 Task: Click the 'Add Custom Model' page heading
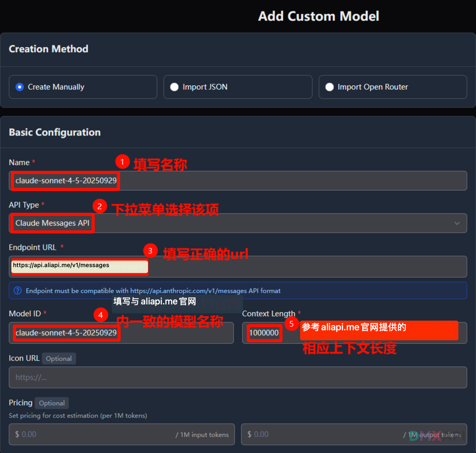[x=318, y=16]
